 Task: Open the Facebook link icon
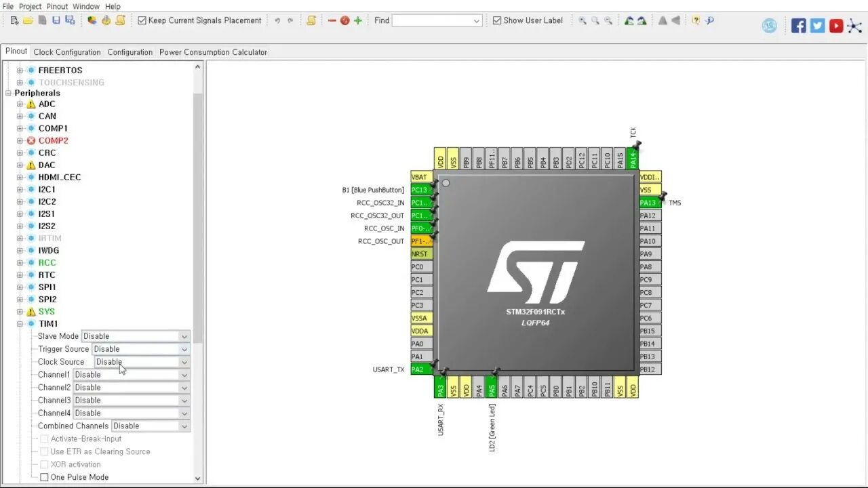point(799,26)
